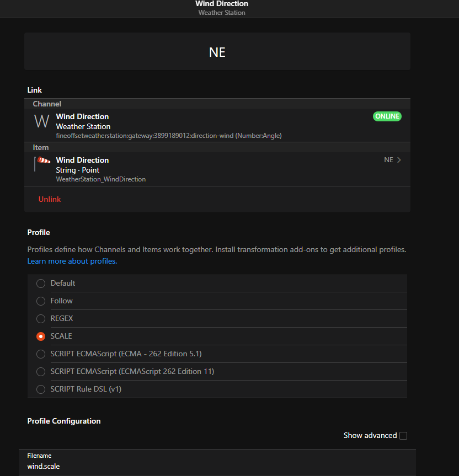The height and width of the screenshot is (476, 459).
Task: Select the REGEX profile
Action: coord(41,319)
